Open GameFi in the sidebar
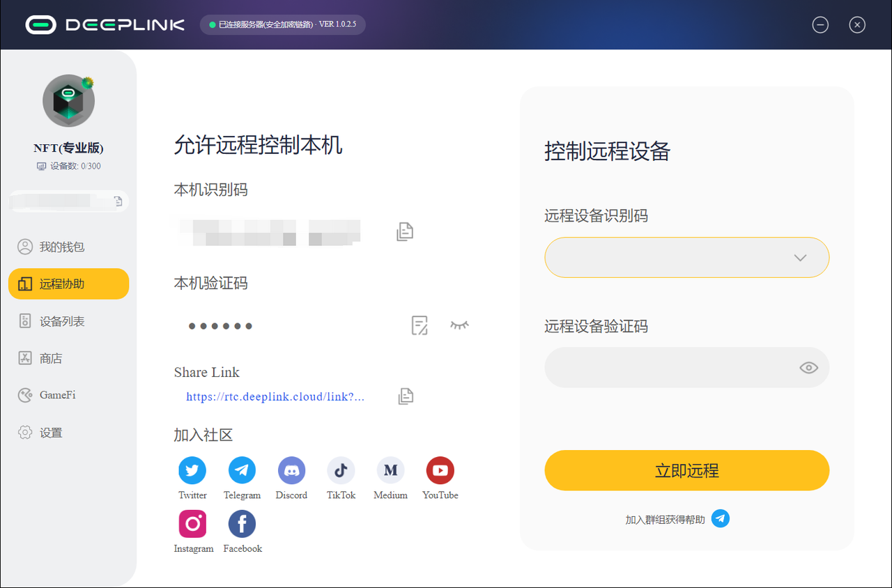The height and width of the screenshot is (588, 892). point(68,395)
